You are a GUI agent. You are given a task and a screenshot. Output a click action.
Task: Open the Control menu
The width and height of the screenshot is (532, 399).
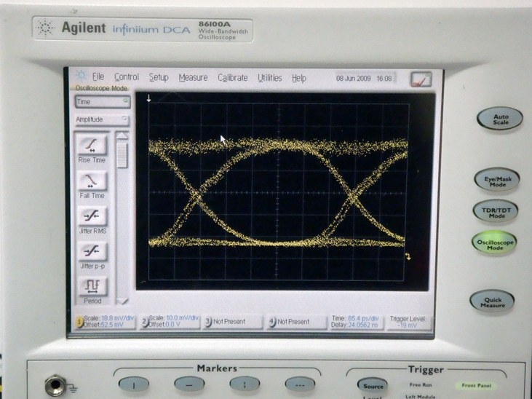(127, 77)
